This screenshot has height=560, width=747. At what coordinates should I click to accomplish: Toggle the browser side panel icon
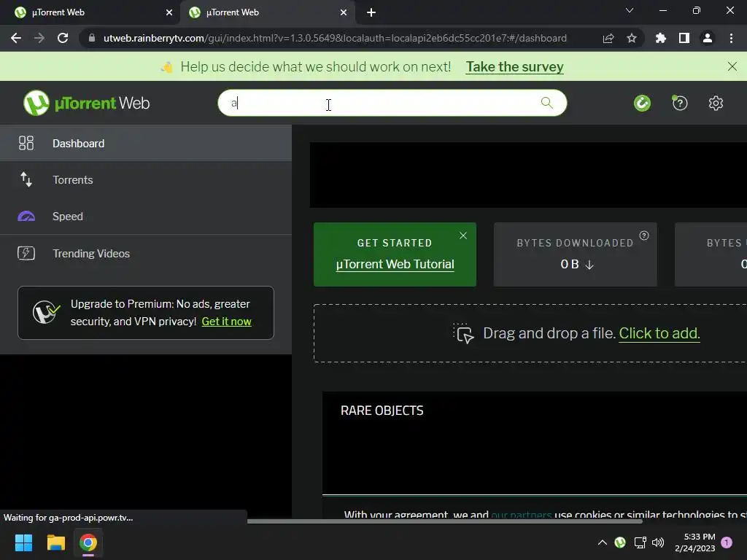tap(684, 38)
